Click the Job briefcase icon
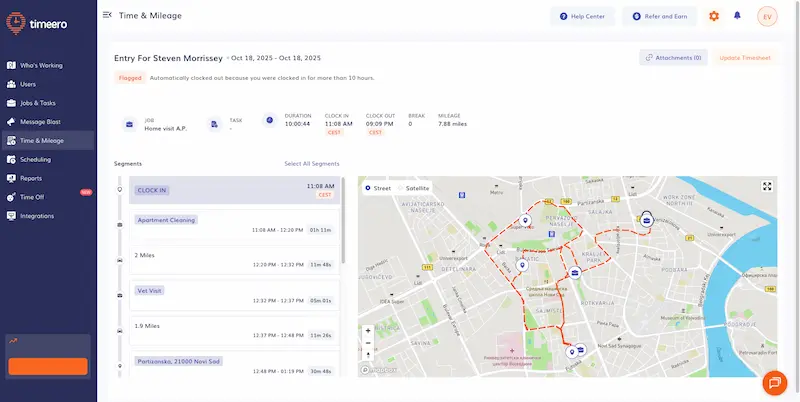This screenshot has height=402, width=800. [x=129, y=124]
